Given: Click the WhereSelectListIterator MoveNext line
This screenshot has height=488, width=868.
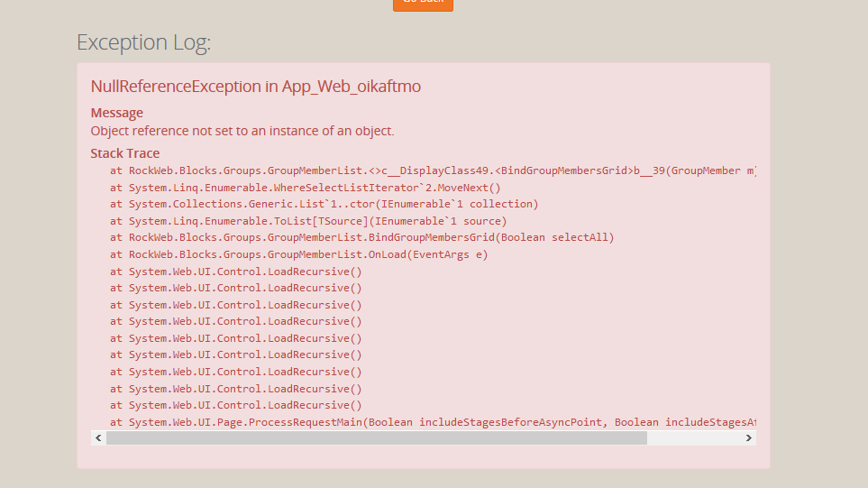Looking at the screenshot, I should [x=305, y=188].
